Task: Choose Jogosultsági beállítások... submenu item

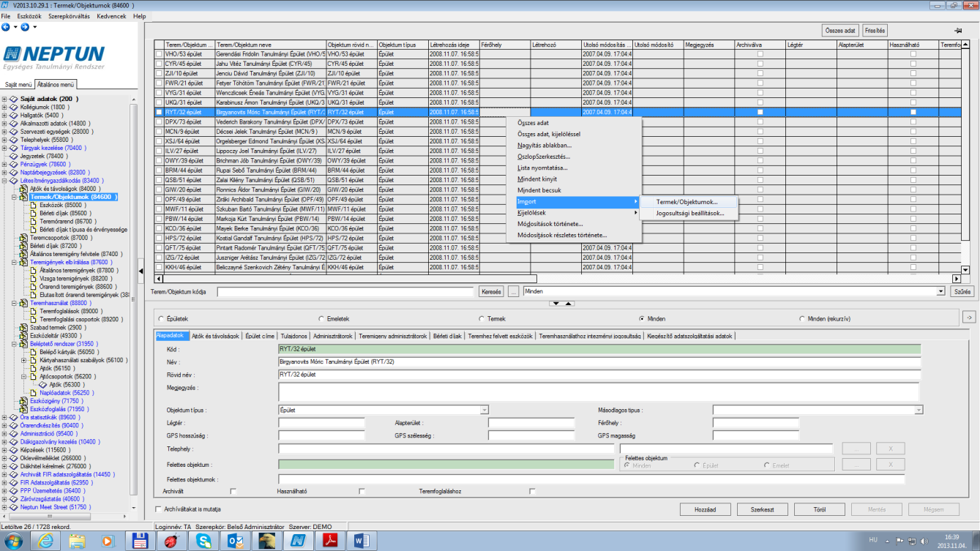Action: click(689, 213)
